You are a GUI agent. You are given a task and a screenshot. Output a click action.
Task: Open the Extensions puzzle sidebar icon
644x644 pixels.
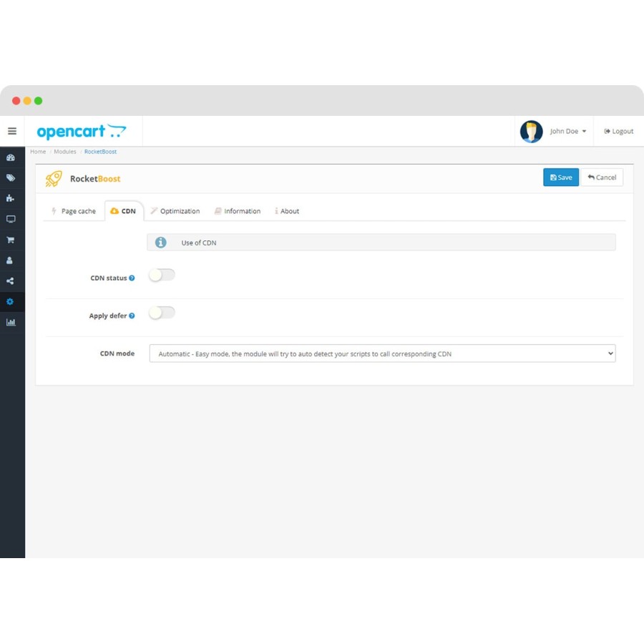11,198
